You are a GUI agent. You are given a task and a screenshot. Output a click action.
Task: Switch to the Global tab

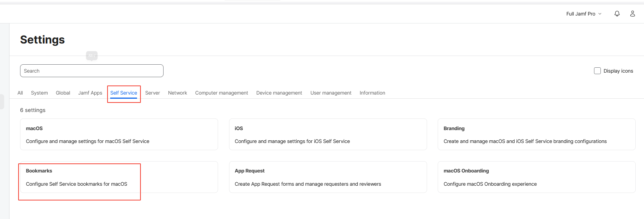63,93
